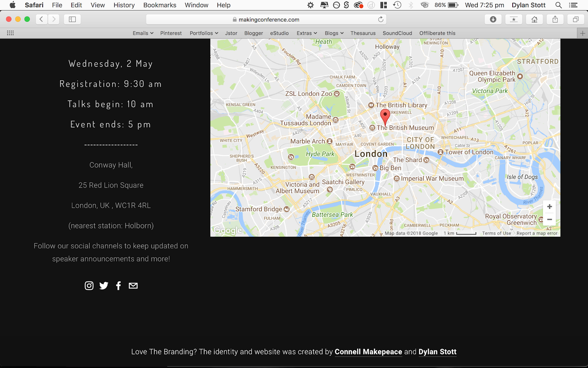Open the eStudio bookmark
Screen dimensions: 588x368
click(x=279, y=33)
